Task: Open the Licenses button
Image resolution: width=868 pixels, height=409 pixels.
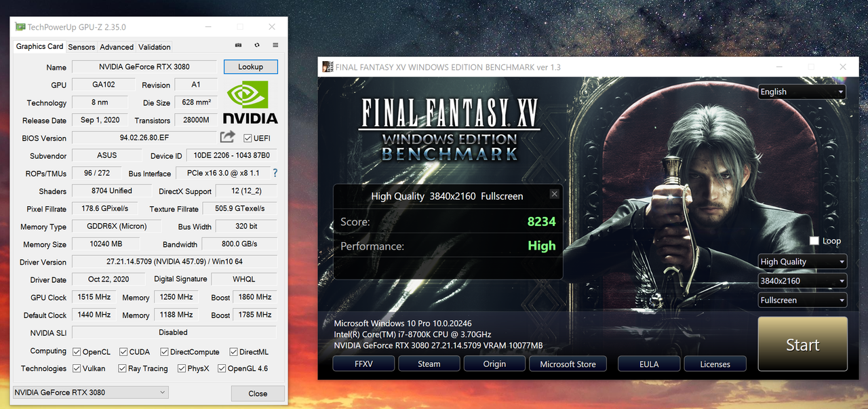Action: (x=715, y=364)
